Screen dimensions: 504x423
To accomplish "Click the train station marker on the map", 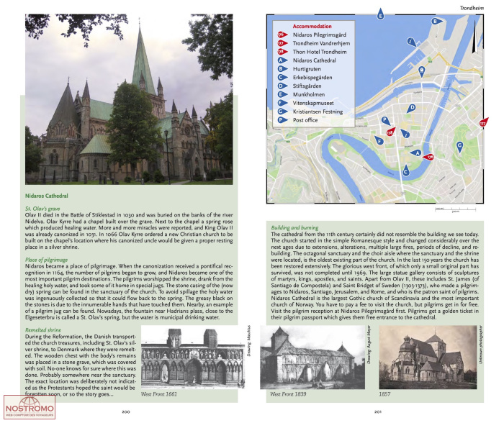I will 421,72.
